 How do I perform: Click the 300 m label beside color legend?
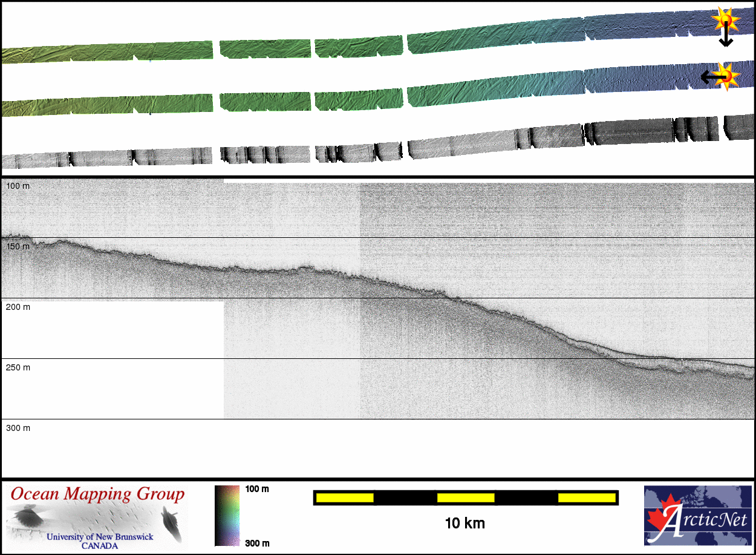(x=256, y=543)
